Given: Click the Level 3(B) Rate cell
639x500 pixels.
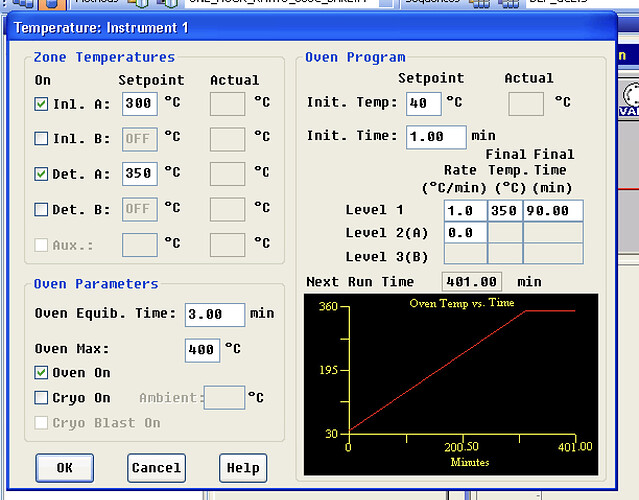Looking at the screenshot, I should [x=465, y=254].
